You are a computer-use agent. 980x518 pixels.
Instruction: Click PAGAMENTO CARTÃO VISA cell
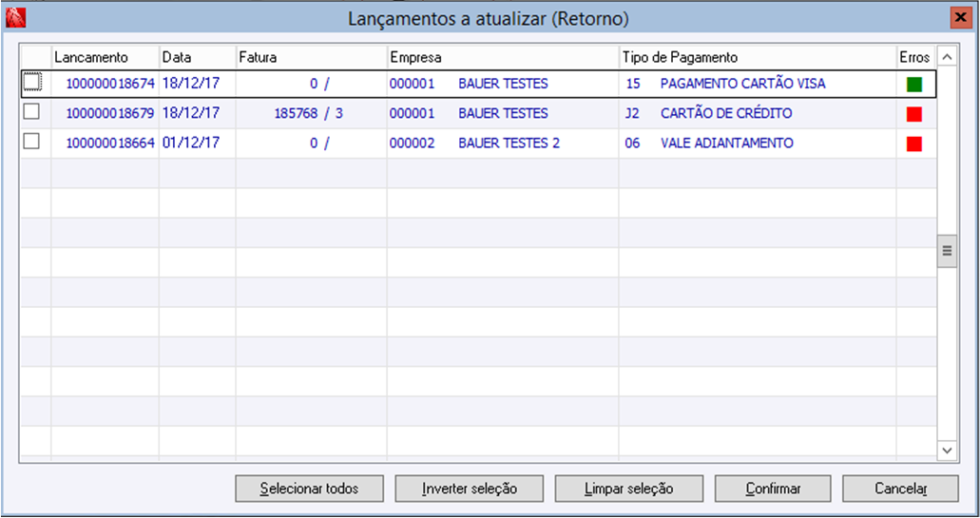(x=743, y=84)
